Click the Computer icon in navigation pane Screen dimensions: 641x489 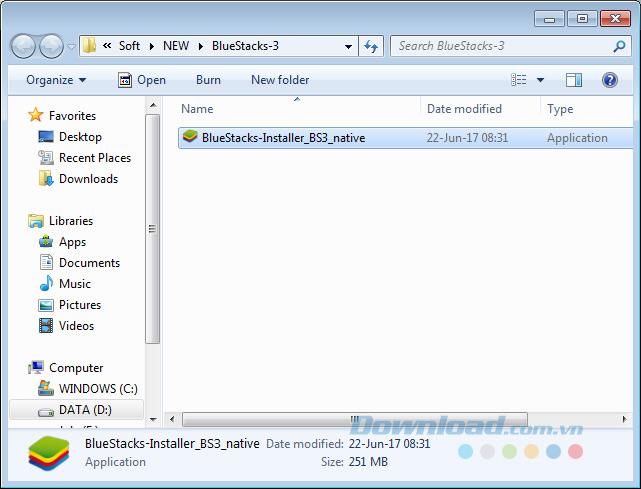tap(36, 367)
